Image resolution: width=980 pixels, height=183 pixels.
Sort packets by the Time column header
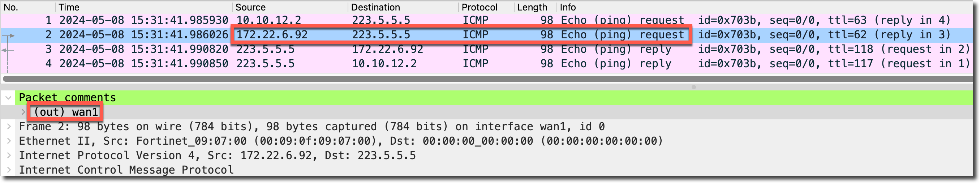(x=69, y=7)
